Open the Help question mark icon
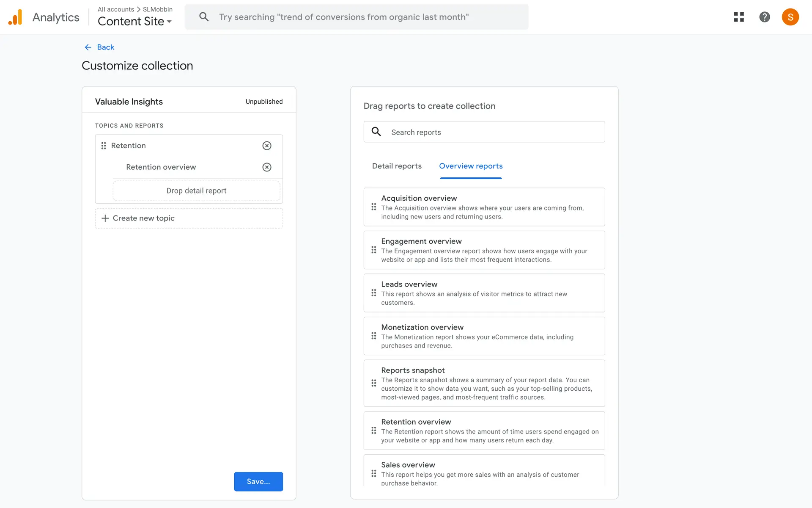The width and height of the screenshot is (812, 508). point(764,17)
